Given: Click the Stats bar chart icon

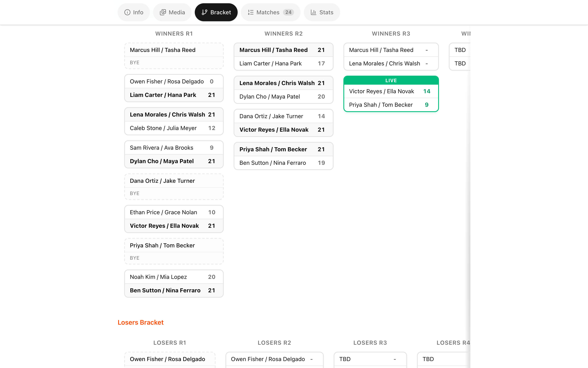Looking at the screenshot, I should [313, 12].
